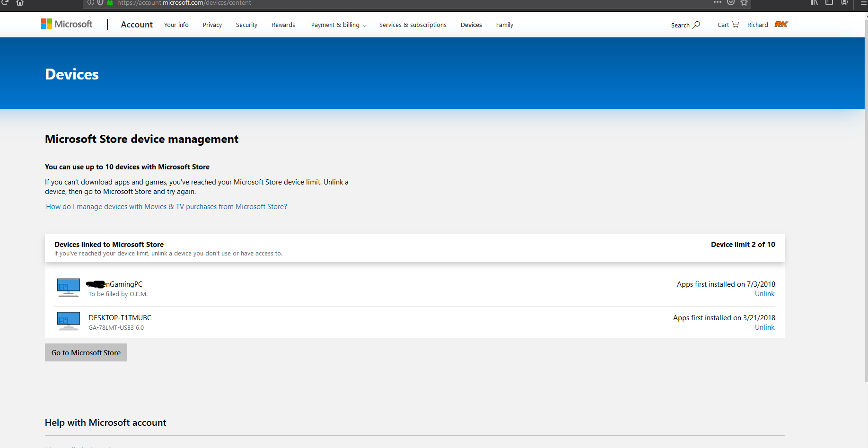The image size is (868, 448).
Task: Click 'Devices linked to Microsoft Store' heading
Action: point(109,245)
